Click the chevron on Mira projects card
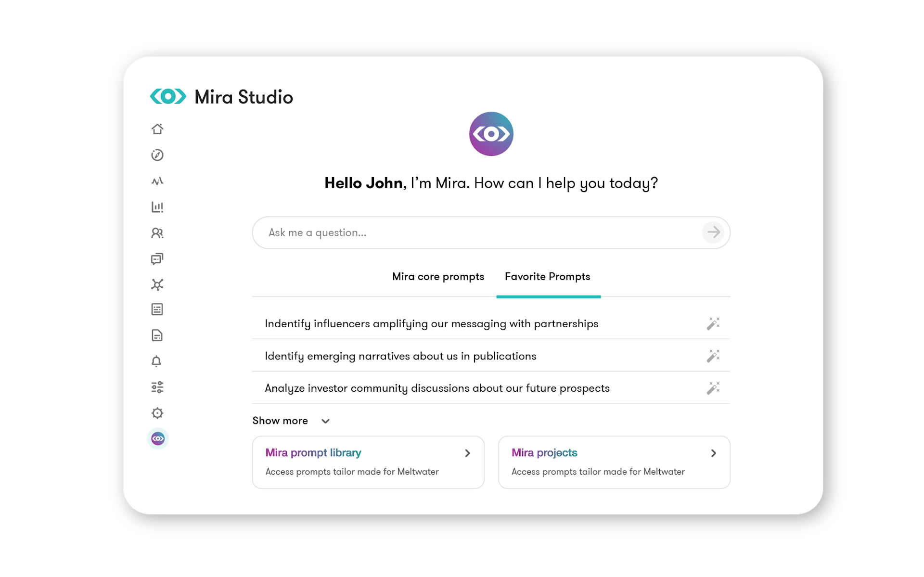 click(x=714, y=453)
